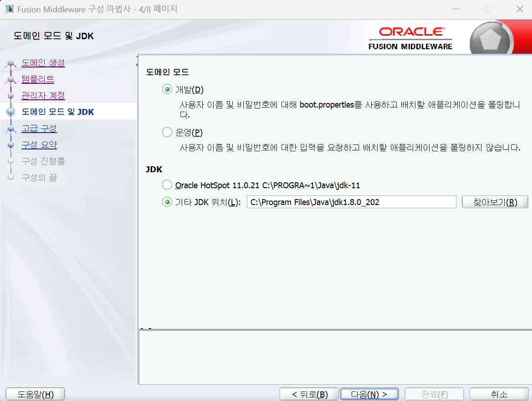The width and height of the screenshot is (532, 401).
Task: Click the description text under 운영(P)
Action: (350, 147)
